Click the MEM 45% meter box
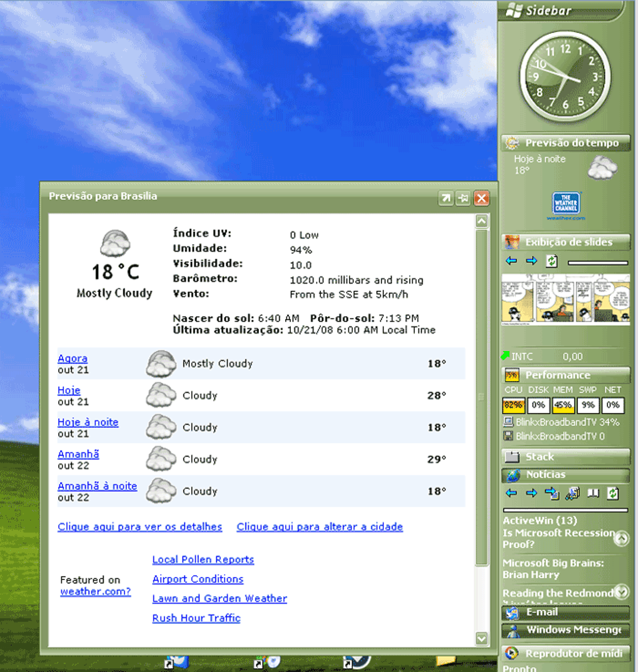The height and width of the screenshot is (672, 638). (x=563, y=405)
